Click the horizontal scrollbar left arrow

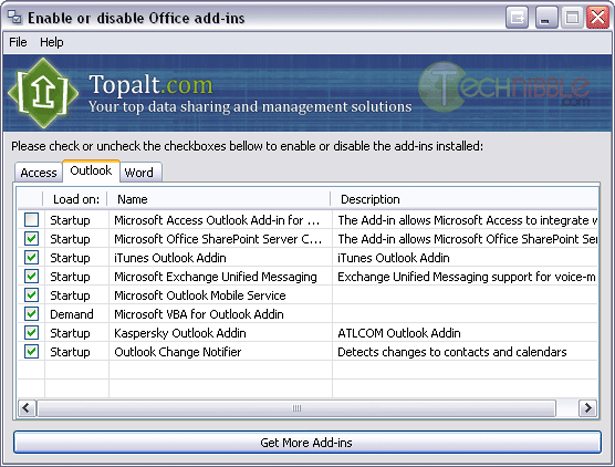click(x=27, y=408)
